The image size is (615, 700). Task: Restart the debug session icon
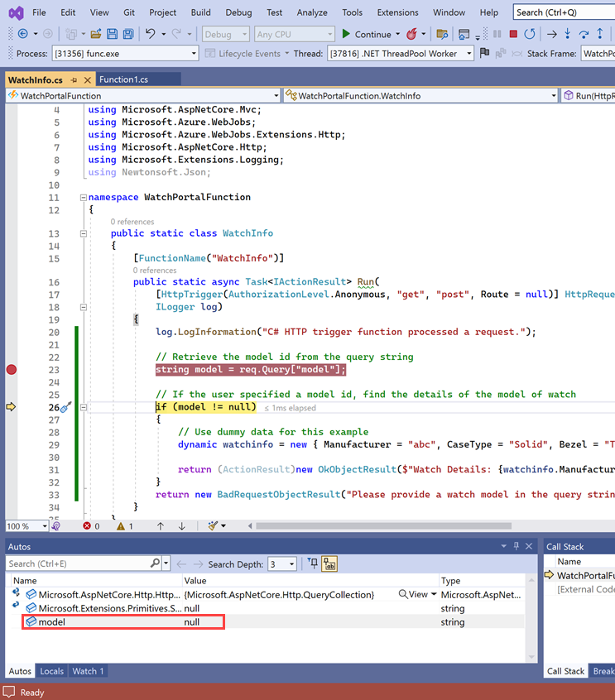coord(529,34)
